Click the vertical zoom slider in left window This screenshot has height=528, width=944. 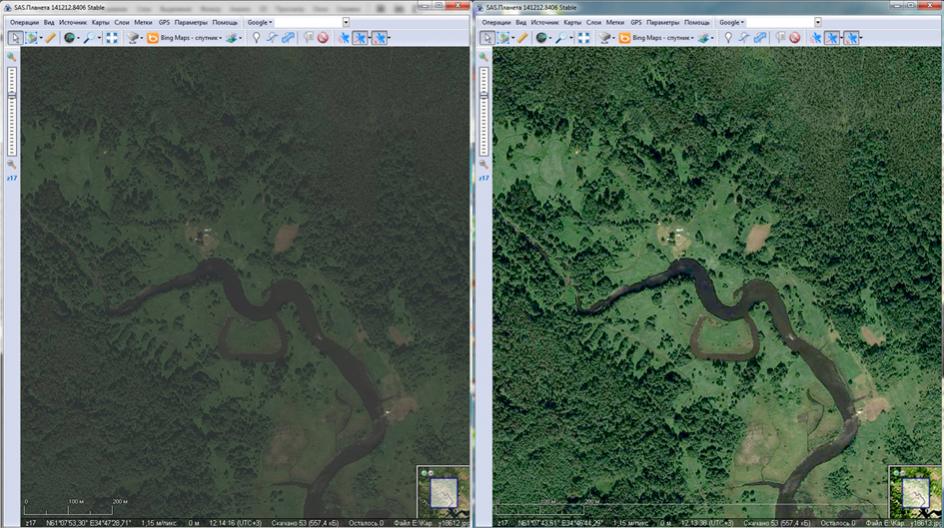pos(12,110)
